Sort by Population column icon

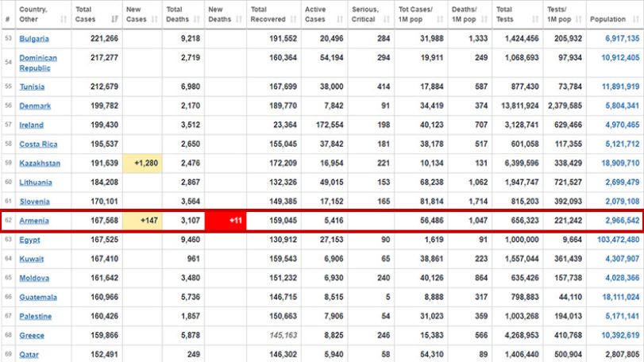click(636, 19)
